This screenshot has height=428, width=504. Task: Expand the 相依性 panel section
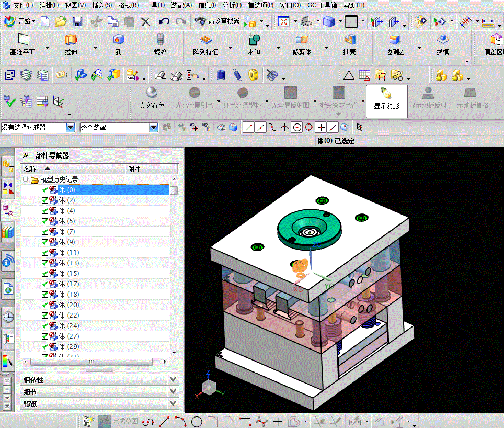(x=174, y=379)
